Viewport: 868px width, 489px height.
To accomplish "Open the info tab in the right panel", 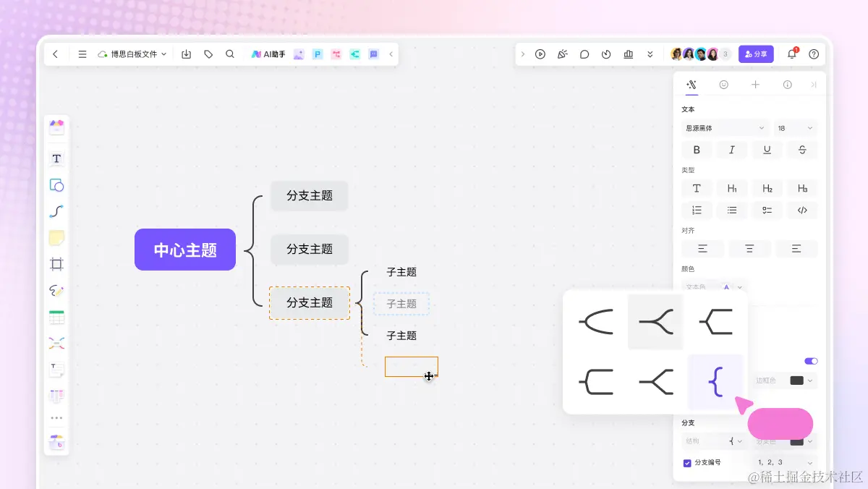I will pyautogui.click(x=787, y=85).
